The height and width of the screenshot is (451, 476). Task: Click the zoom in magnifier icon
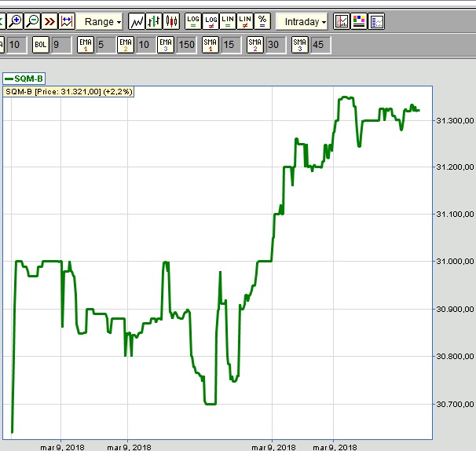15,21
